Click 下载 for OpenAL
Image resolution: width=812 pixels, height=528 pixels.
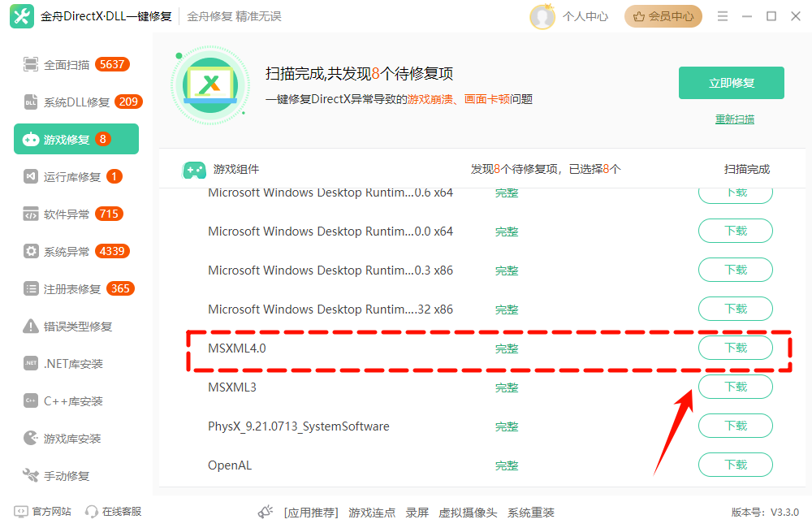(736, 465)
